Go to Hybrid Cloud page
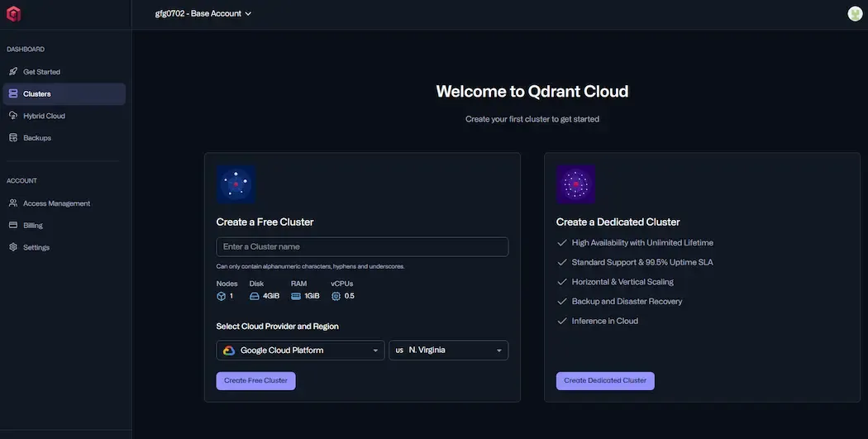Image resolution: width=868 pixels, height=439 pixels. (64, 116)
